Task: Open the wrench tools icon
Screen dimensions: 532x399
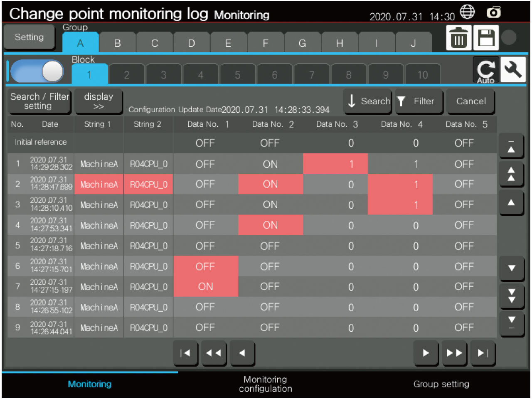Action: pos(513,70)
